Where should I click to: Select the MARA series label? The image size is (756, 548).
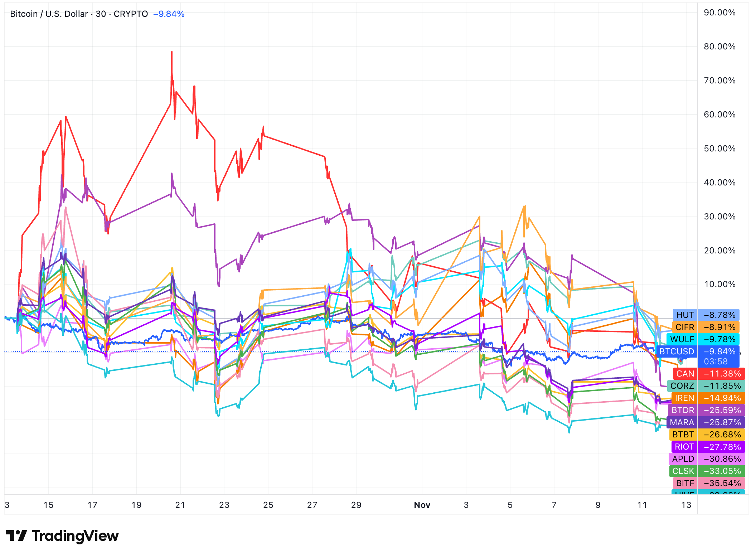pyautogui.click(x=682, y=422)
